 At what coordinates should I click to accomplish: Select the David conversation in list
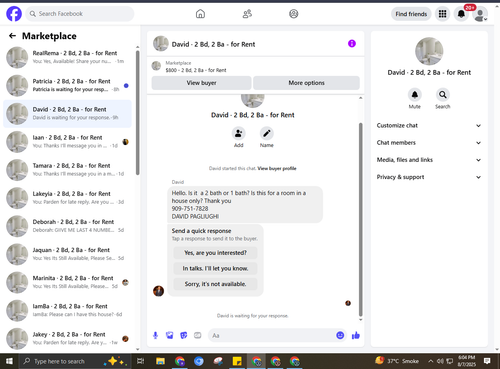point(67,114)
